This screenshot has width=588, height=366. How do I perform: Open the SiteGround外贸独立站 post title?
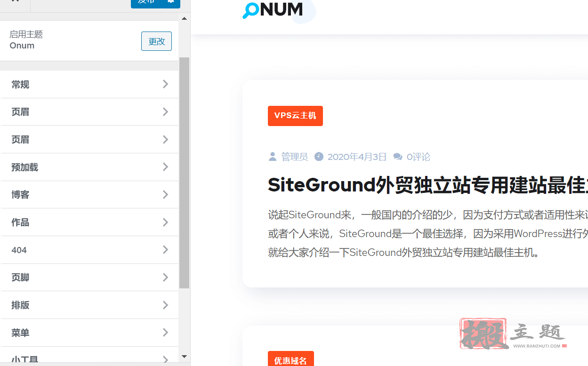tap(428, 185)
